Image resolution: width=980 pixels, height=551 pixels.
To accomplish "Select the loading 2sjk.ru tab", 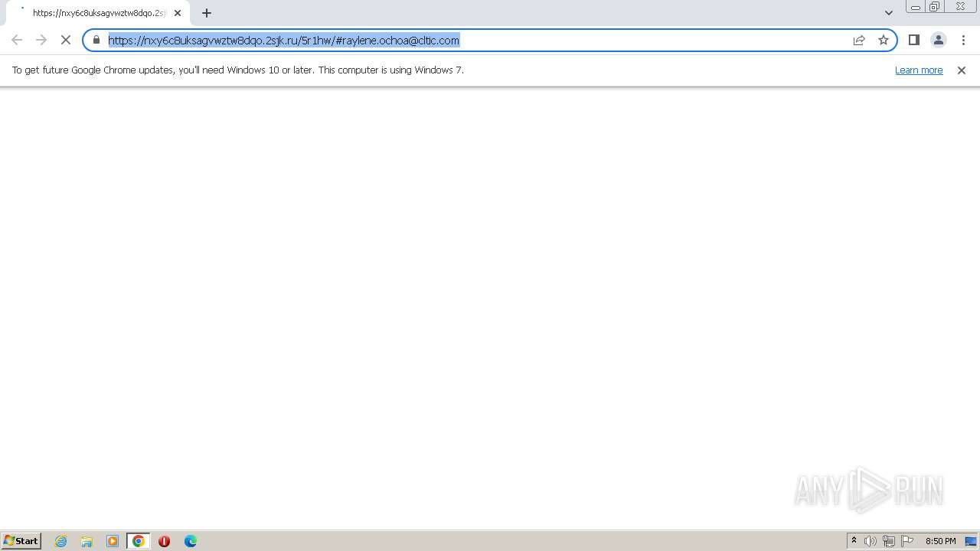I will 98,13.
